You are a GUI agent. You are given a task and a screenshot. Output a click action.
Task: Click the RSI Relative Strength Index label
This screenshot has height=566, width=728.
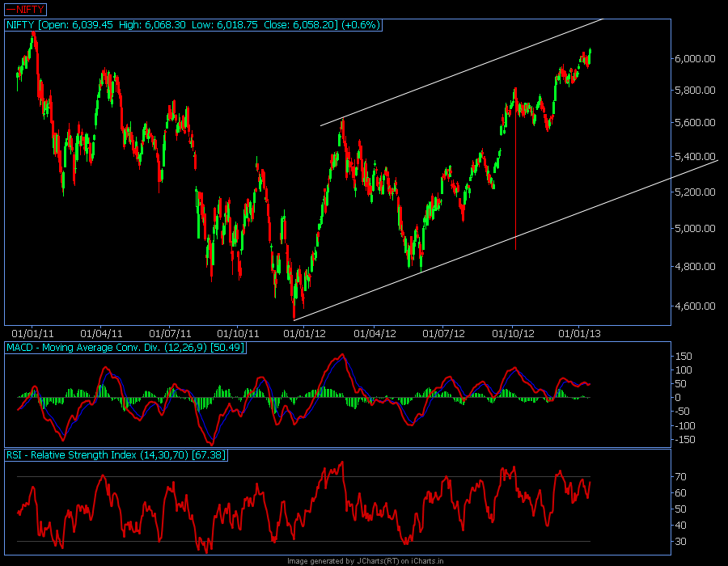pyautogui.click(x=116, y=455)
